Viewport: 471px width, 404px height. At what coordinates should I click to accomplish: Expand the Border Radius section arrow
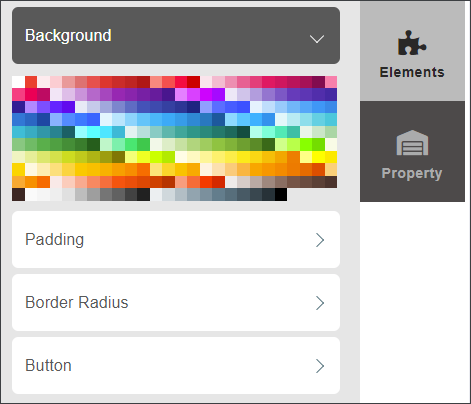click(x=320, y=303)
